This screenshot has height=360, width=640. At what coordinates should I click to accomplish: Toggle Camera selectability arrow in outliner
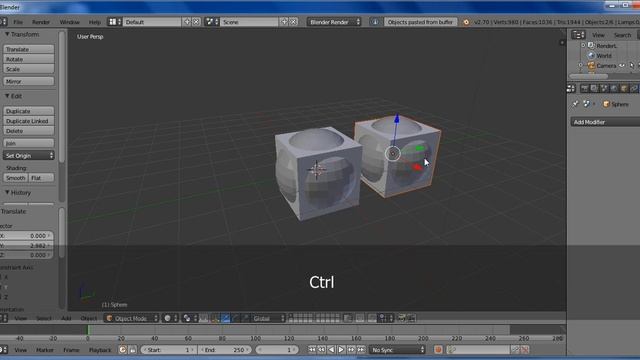tap(632, 65)
